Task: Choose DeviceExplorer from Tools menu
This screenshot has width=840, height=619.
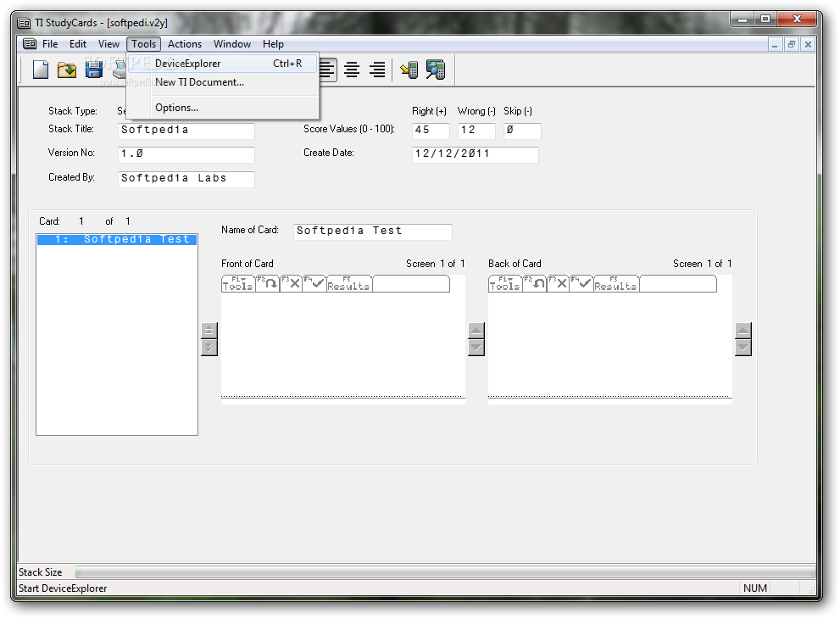Action: [x=223, y=64]
